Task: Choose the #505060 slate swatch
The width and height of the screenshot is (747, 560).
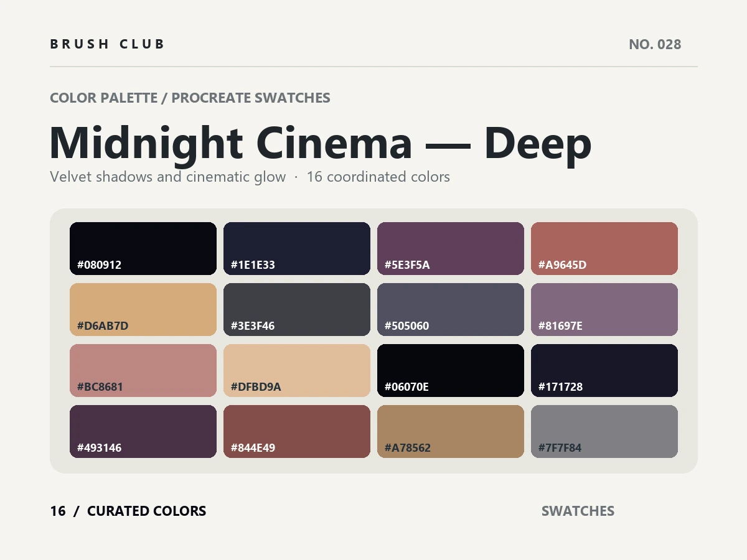Action: [x=451, y=309]
